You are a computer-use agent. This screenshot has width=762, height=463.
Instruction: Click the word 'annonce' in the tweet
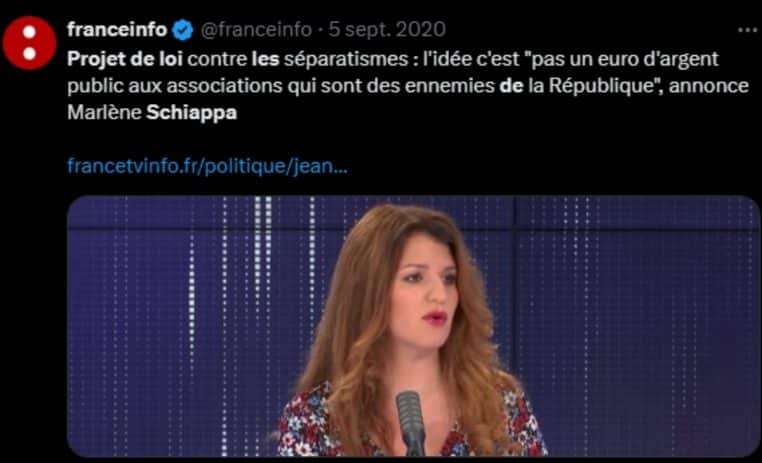coord(709,86)
